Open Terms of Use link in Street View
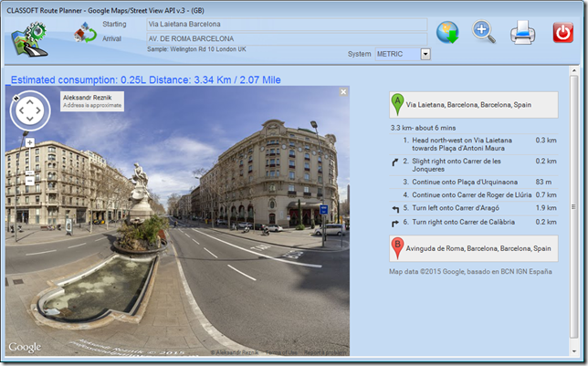The width and height of the screenshot is (588, 366). coord(281,352)
